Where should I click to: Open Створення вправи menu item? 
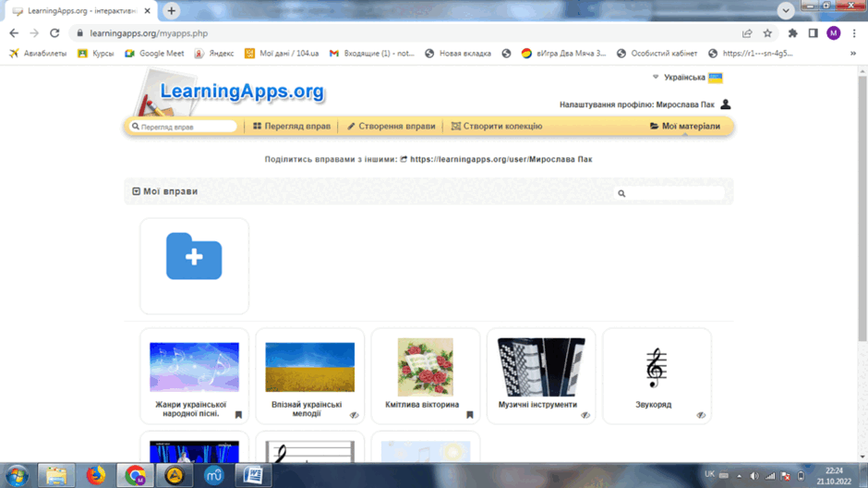pos(391,127)
